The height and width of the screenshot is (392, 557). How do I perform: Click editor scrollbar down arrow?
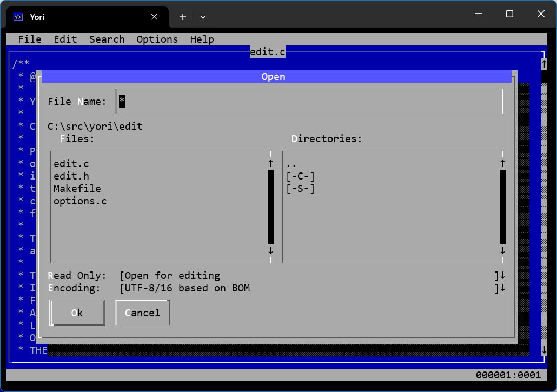(544, 350)
